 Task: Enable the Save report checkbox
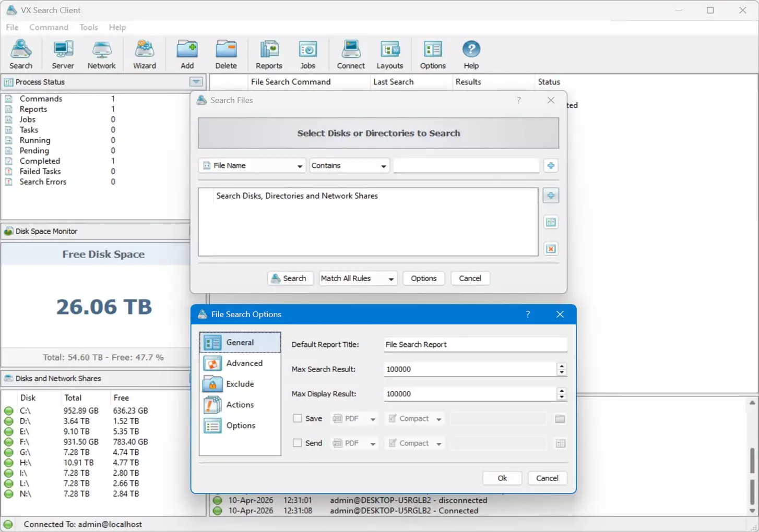298,418
